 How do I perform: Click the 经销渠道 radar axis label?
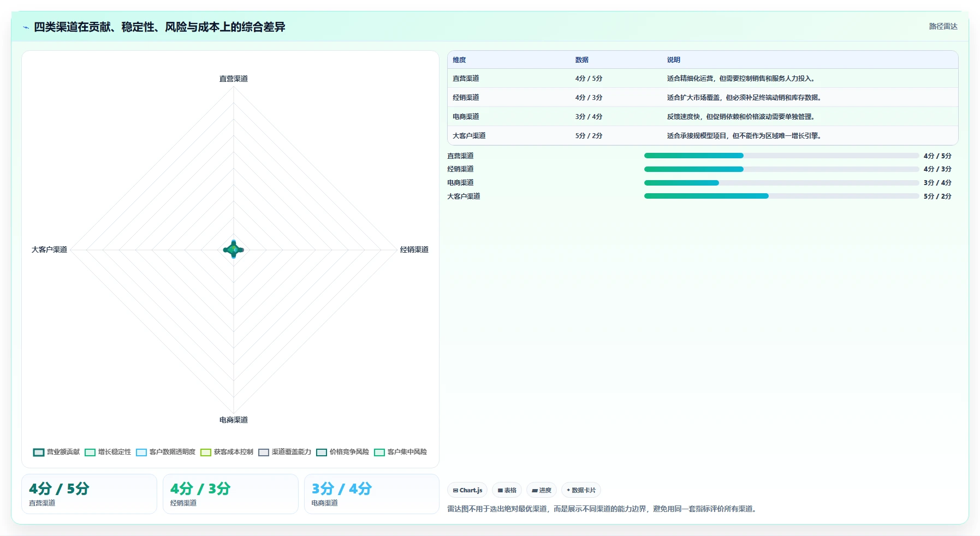tap(414, 249)
